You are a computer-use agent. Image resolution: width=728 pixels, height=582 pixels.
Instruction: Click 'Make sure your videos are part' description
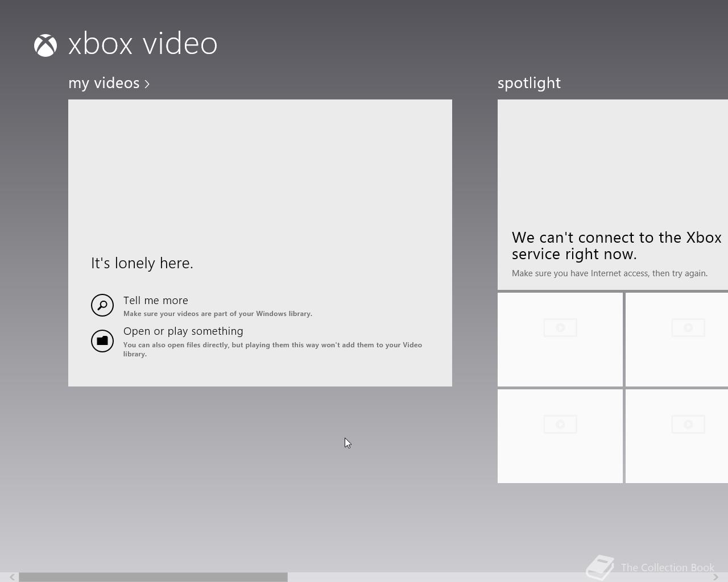point(218,314)
